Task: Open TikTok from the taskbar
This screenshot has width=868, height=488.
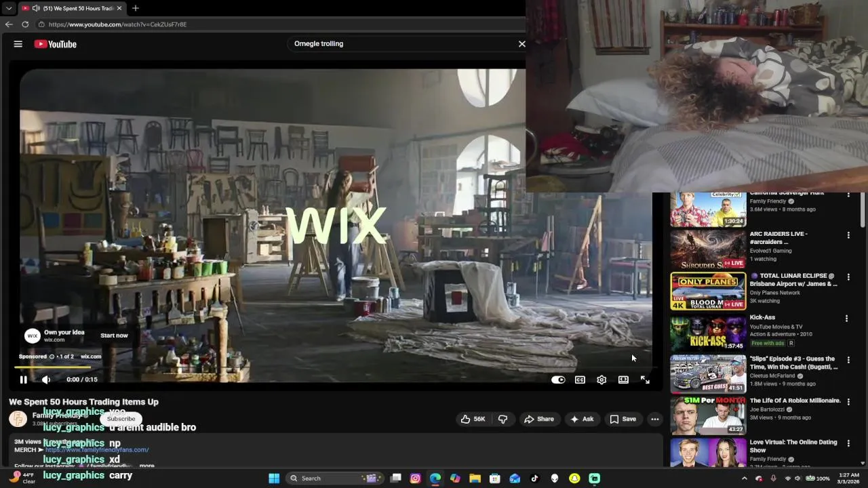Action: coord(534,479)
